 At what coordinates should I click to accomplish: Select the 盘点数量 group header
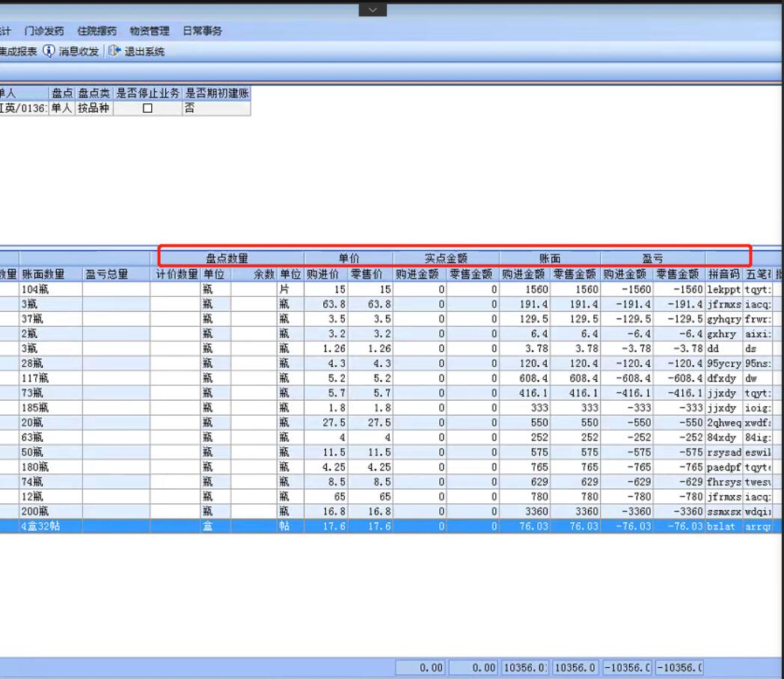tap(227, 259)
